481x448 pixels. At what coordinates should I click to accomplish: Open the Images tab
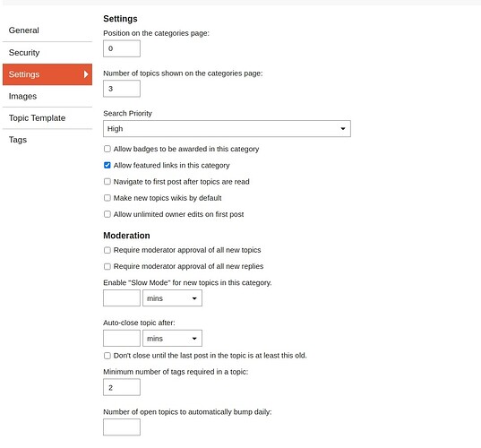coord(47,96)
